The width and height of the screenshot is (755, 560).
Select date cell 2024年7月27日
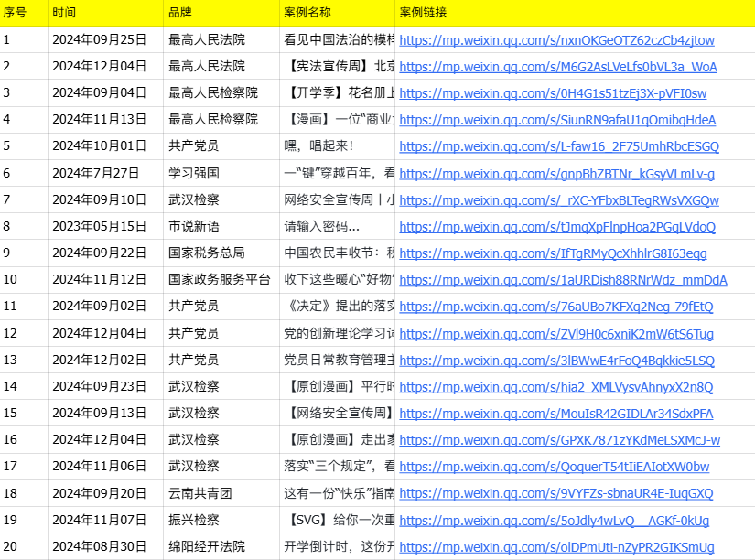[x=106, y=173]
